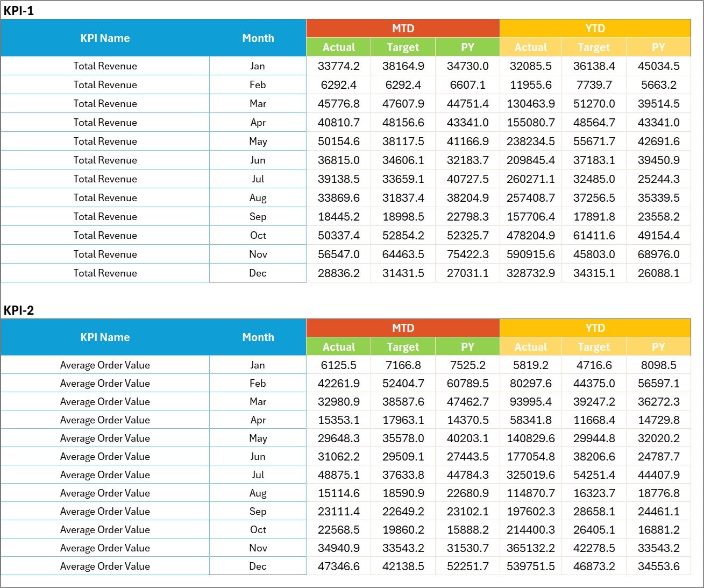The width and height of the screenshot is (704, 588).
Task: Click the Target column header under MTD
Action: click(x=402, y=47)
